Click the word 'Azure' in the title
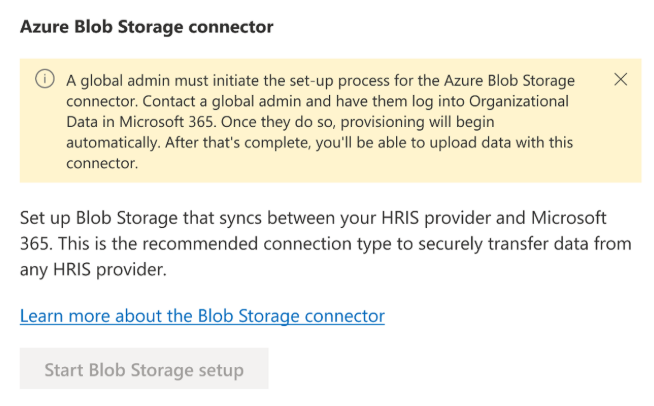The image size is (654, 406). coord(44,27)
